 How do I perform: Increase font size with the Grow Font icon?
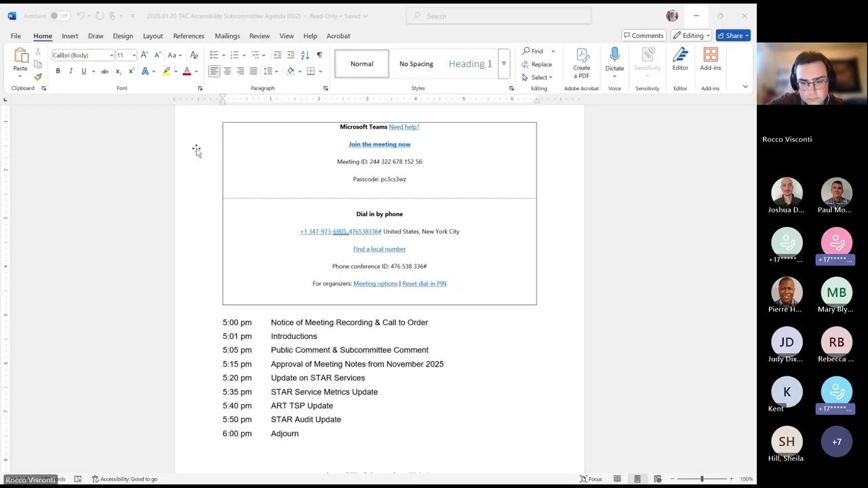pos(144,55)
